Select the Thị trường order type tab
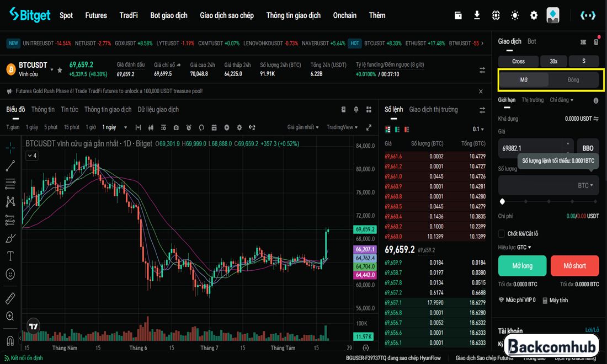This screenshot has width=607, height=364. pyautogui.click(x=533, y=100)
